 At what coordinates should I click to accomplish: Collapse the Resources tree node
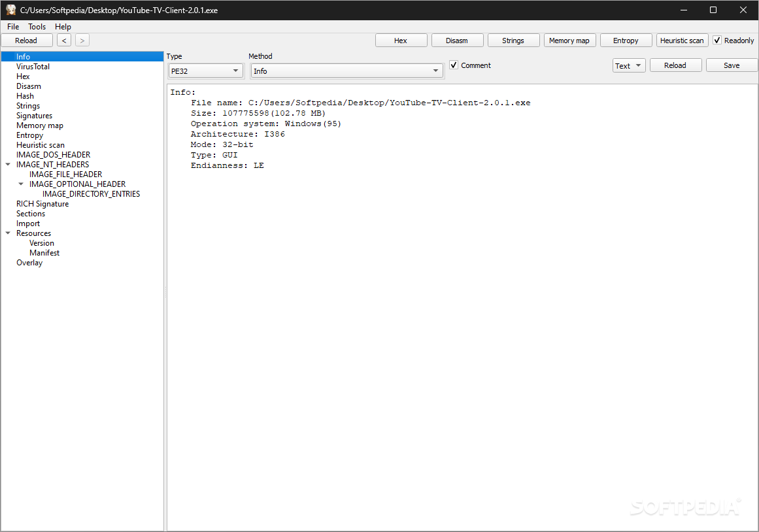pyautogui.click(x=8, y=233)
